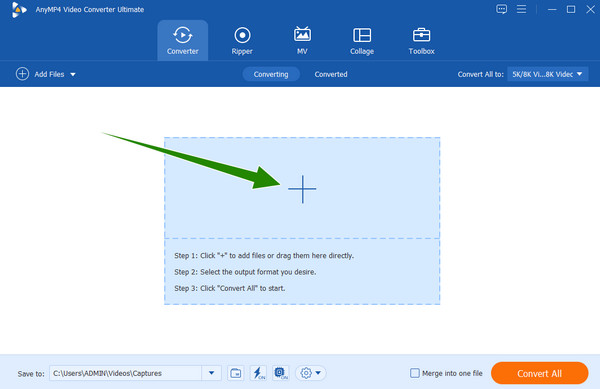Toggle the lightning high-speed conversion icon

click(259, 373)
